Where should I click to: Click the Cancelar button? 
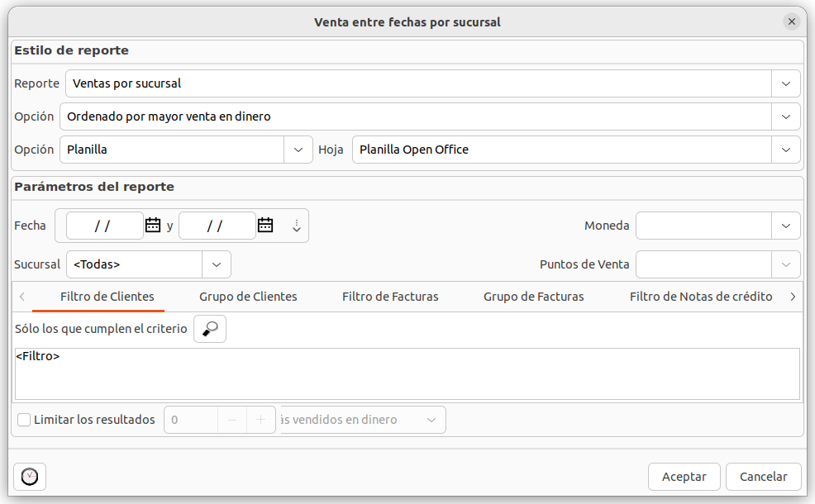point(763,477)
